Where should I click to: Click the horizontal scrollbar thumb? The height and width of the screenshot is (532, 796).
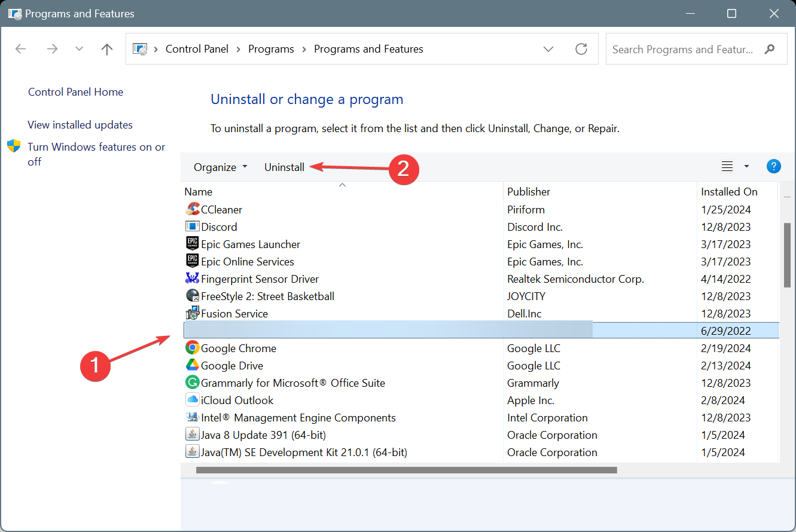[x=406, y=470]
